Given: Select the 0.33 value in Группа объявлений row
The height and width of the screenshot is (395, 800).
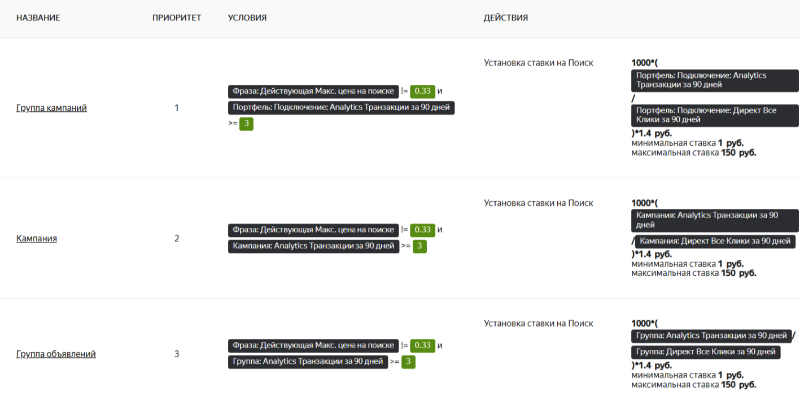Looking at the screenshot, I should pos(422,345).
